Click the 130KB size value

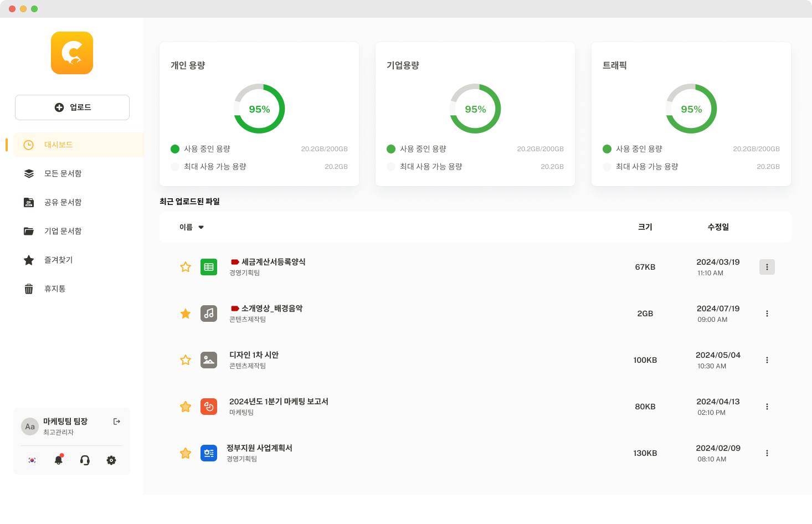(645, 453)
